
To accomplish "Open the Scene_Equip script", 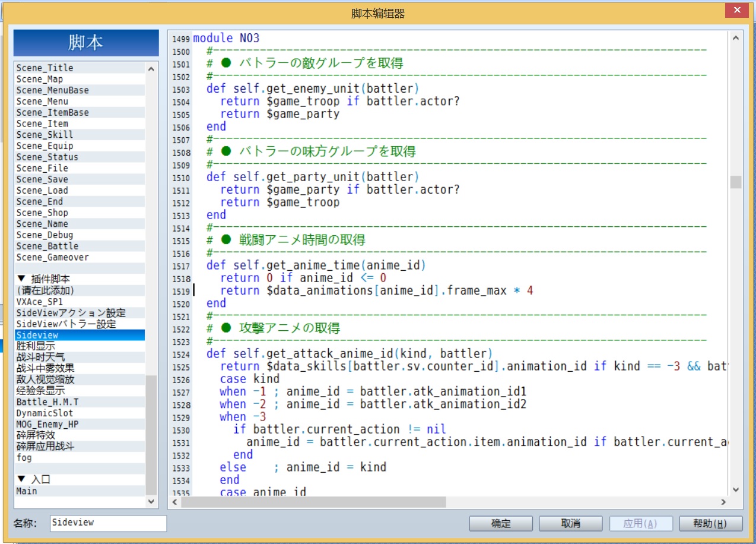I will point(80,146).
